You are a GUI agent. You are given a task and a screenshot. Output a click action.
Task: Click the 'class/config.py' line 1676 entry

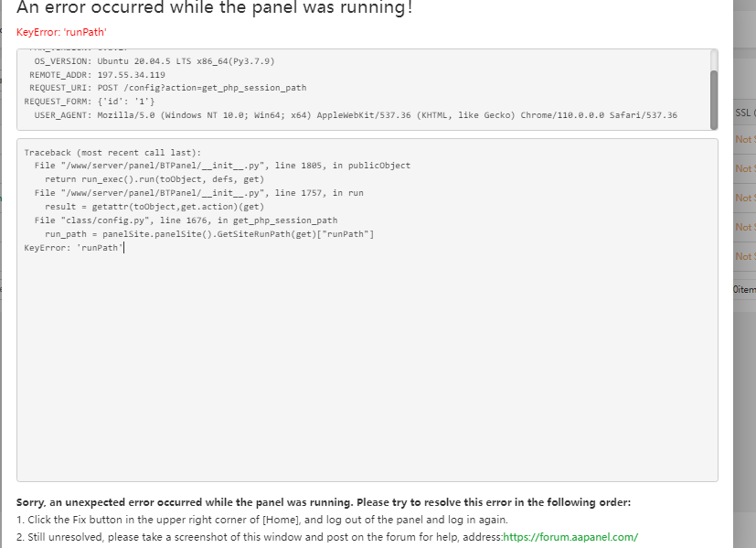[186, 220]
